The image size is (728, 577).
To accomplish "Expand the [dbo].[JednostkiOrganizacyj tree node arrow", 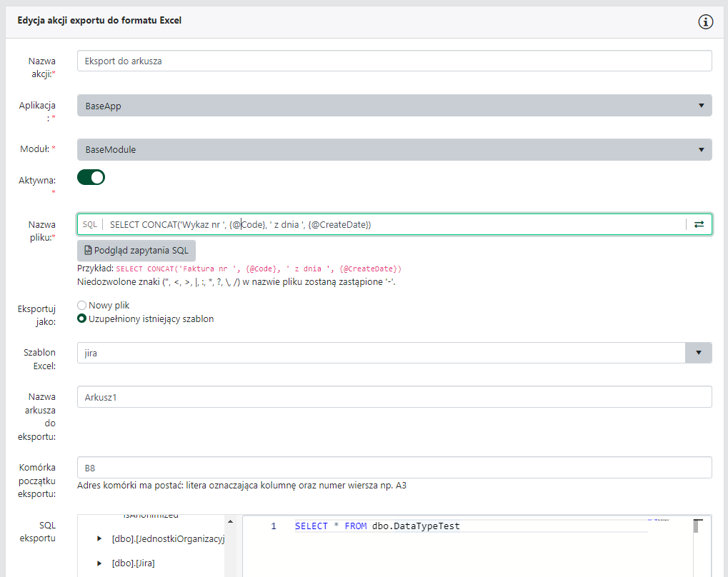I will pyautogui.click(x=99, y=539).
